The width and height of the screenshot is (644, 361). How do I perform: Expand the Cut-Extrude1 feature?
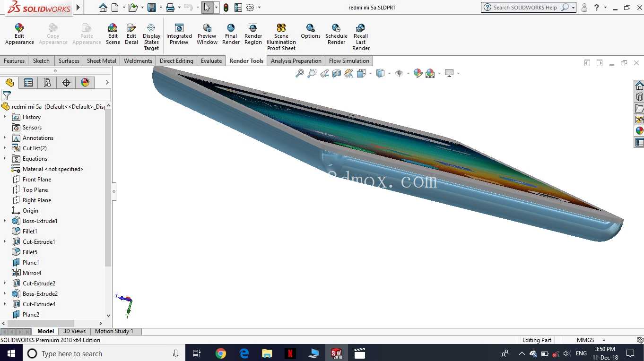coord(5,241)
